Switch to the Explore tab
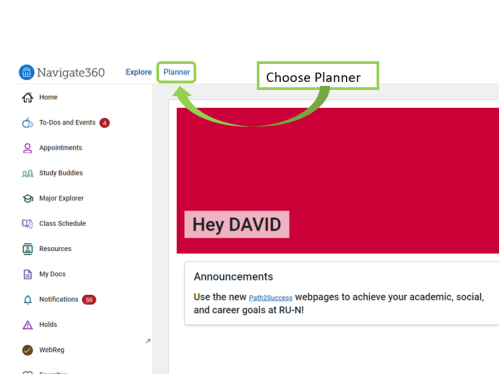The width and height of the screenshot is (499, 374). [138, 72]
